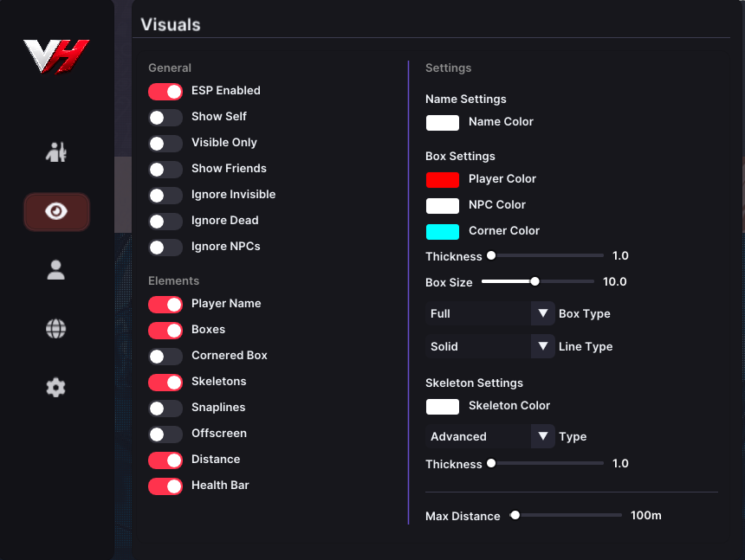Click the 'Name Settings' heading

(x=466, y=100)
